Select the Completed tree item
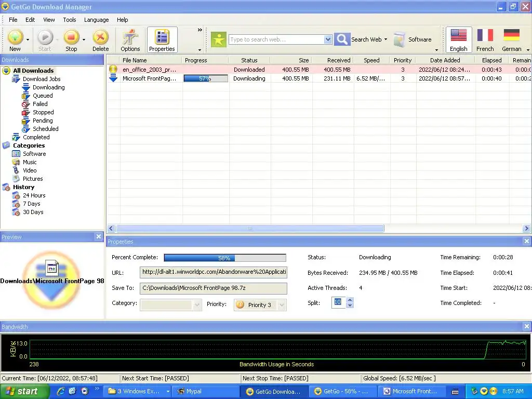This screenshot has height=399, width=532. point(36,137)
